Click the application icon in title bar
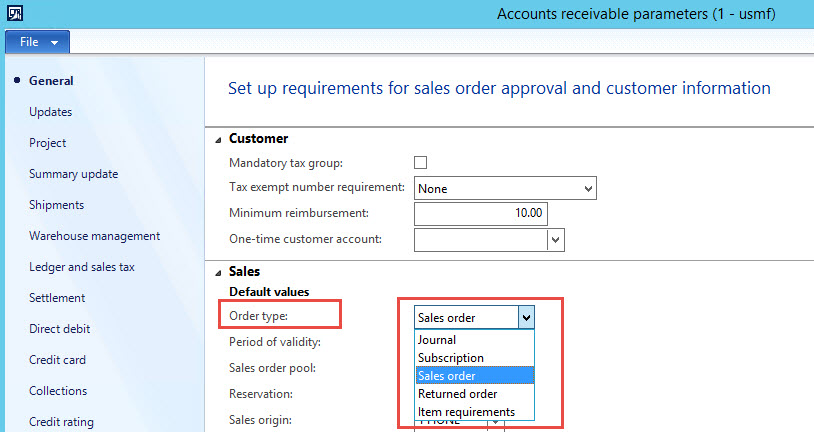 click(16, 15)
